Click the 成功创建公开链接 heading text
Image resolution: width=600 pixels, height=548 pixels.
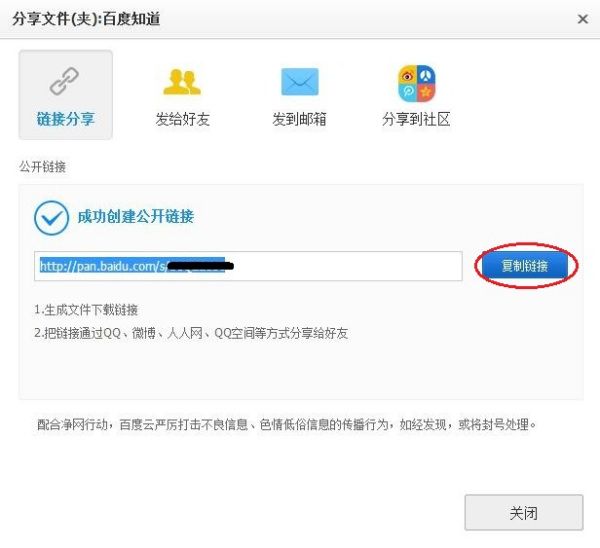(x=136, y=217)
